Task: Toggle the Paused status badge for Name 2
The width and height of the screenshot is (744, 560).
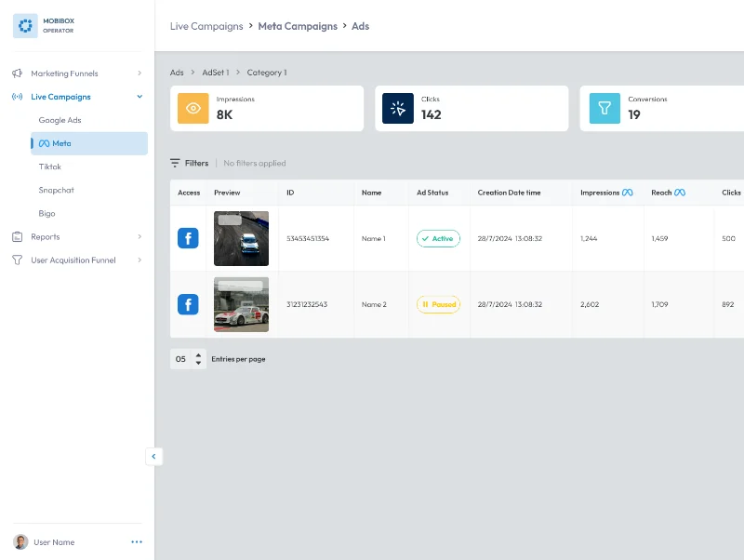Action: tap(438, 304)
